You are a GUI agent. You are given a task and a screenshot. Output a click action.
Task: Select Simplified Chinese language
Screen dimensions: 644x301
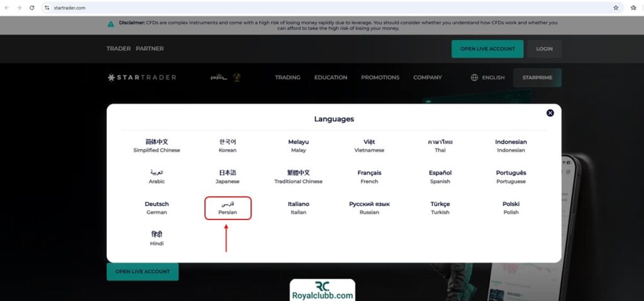pyautogui.click(x=157, y=146)
